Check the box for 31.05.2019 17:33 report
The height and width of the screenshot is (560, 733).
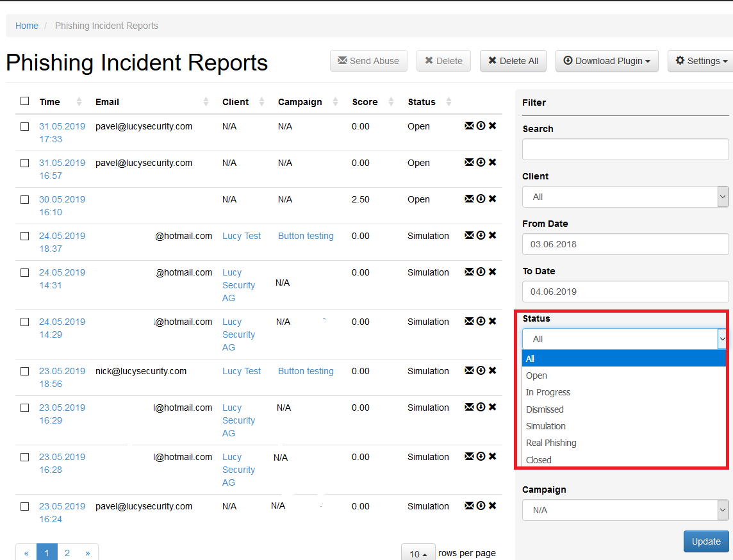pyautogui.click(x=25, y=127)
